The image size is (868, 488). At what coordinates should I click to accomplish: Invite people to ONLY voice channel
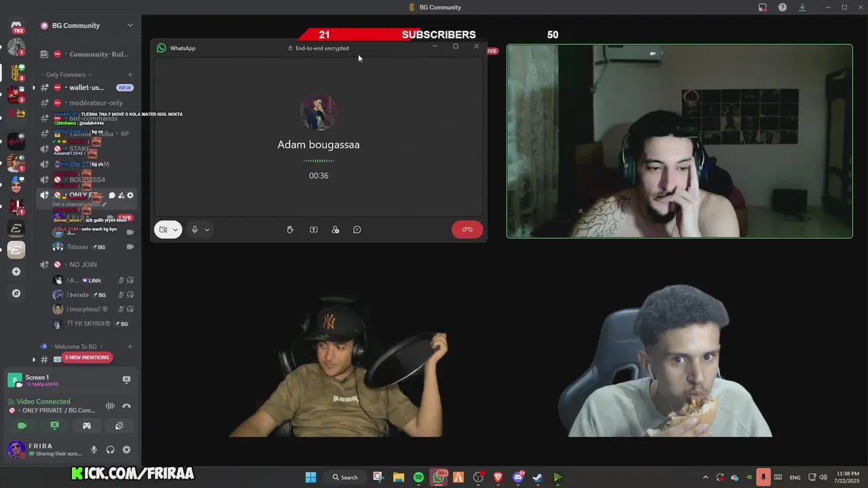[x=121, y=195]
